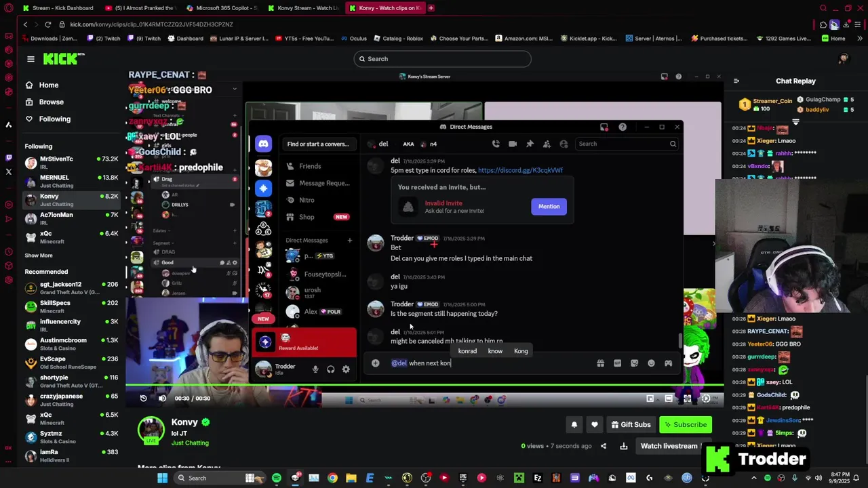Toggle Konvy notifications bell

(x=574, y=425)
